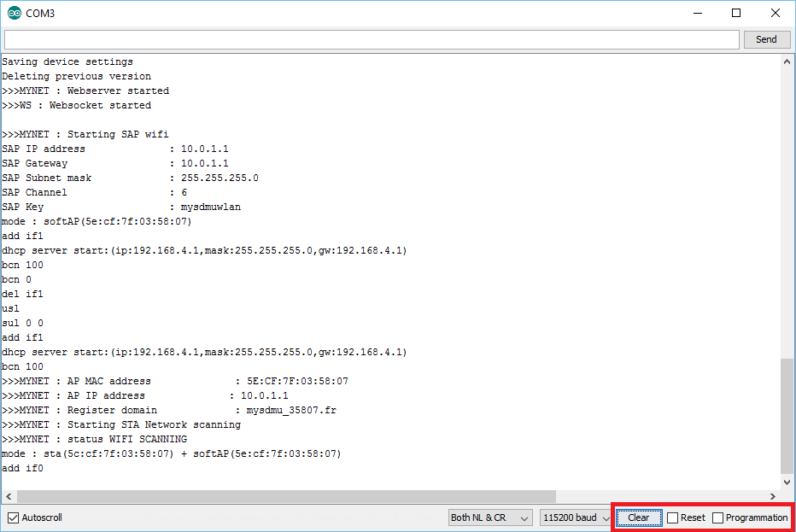Enable the Programmation checkbox

pos(717,517)
